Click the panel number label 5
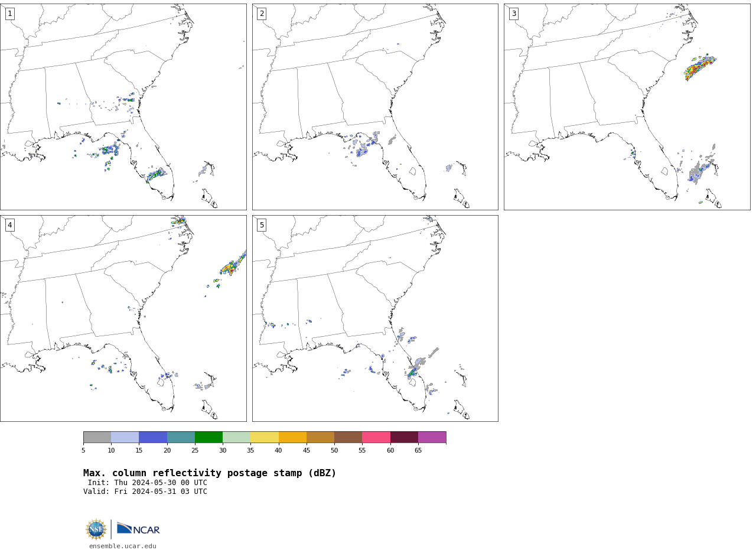This screenshot has width=756, height=553. click(x=262, y=225)
